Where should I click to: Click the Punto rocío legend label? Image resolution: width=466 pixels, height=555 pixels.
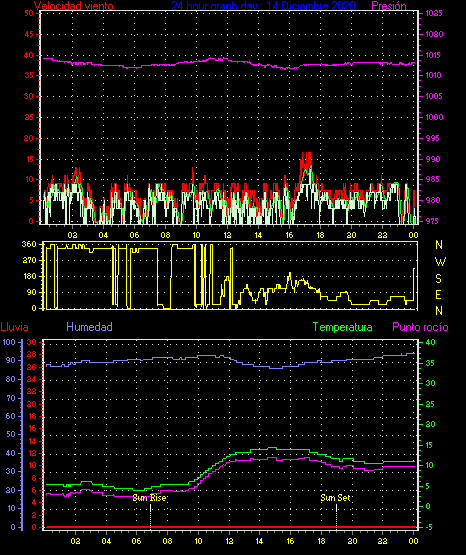click(x=420, y=327)
